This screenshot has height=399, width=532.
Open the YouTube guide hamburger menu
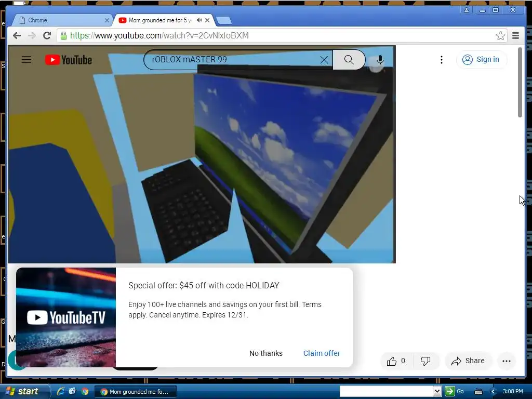point(26,60)
